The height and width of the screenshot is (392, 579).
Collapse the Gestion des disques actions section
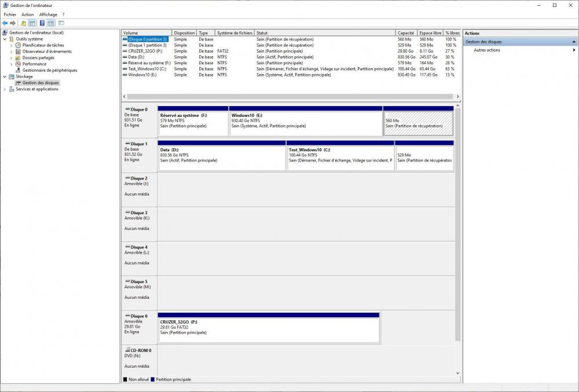pos(574,42)
